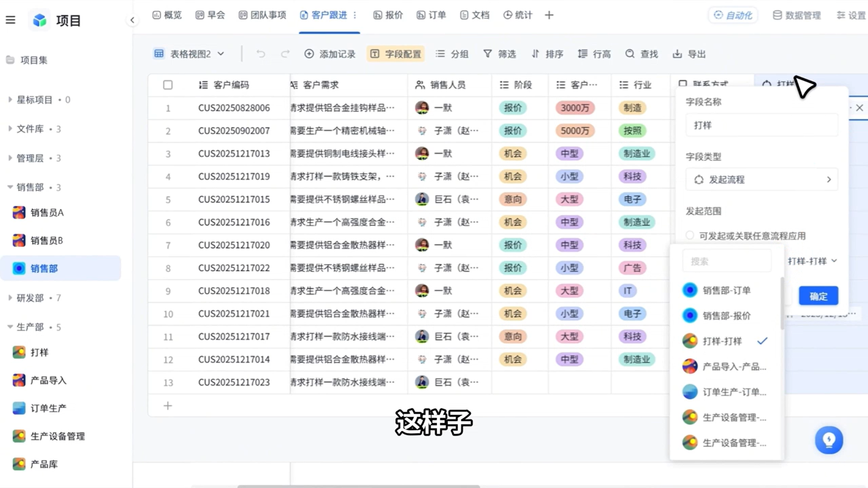
Task: Switch to the 概览 tab
Action: click(167, 15)
